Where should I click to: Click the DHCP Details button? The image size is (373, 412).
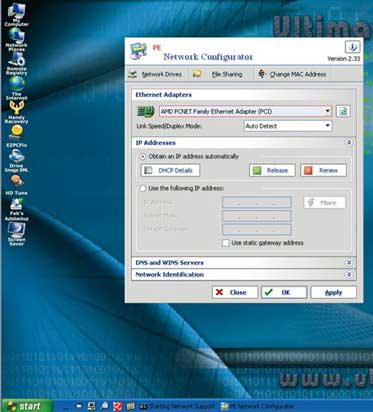point(170,170)
